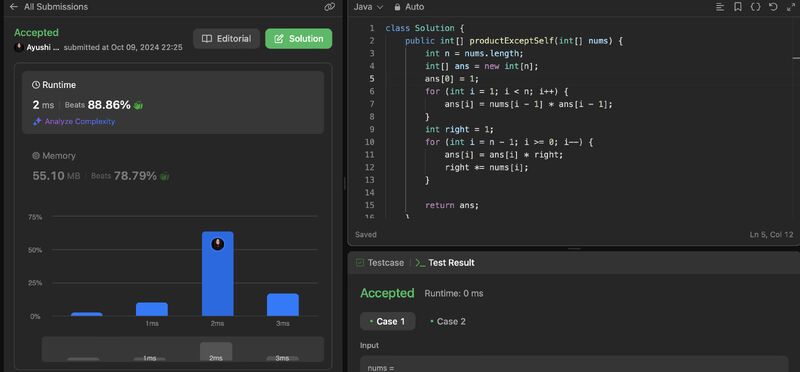This screenshot has height=372, width=800.
Task: Click the format code icon
Action: [720, 7]
